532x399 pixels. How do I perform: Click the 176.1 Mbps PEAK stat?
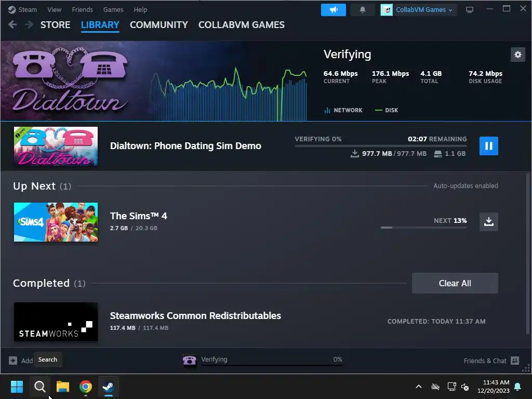click(390, 77)
